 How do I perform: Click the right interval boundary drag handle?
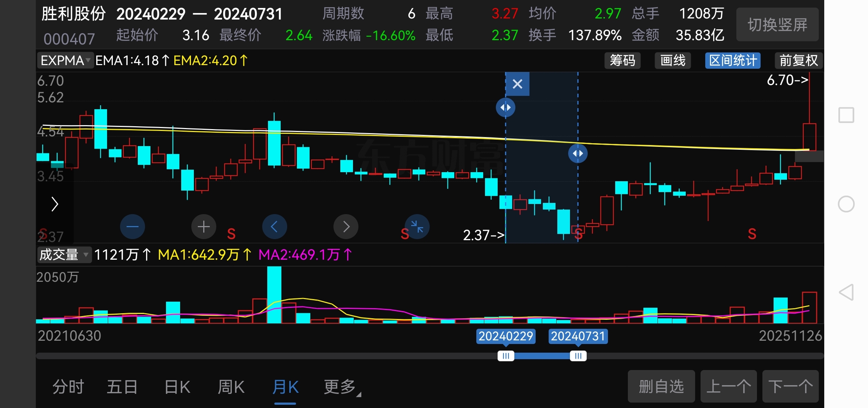click(x=578, y=153)
